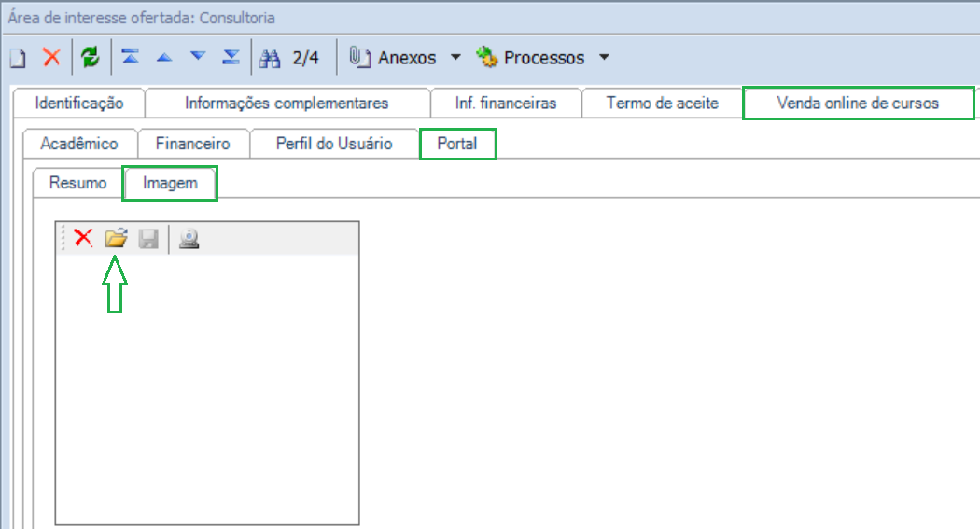Open the Perfil do Usuário sub-tab
Screen dimensions: 980x529
coord(334,144)
